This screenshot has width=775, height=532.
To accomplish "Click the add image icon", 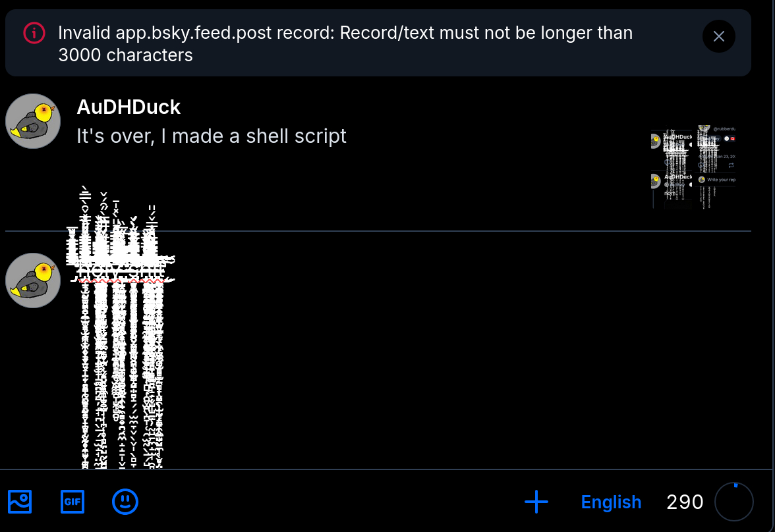I will tap(20, 502).
